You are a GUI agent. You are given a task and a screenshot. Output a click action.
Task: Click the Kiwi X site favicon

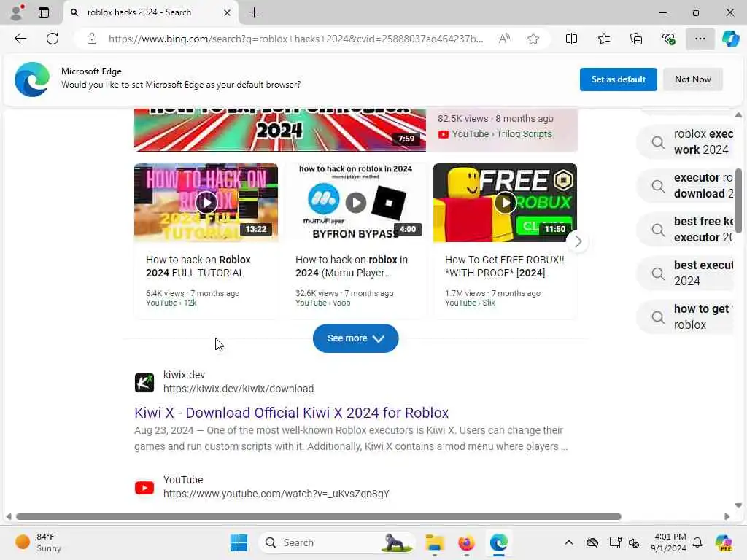144,382
